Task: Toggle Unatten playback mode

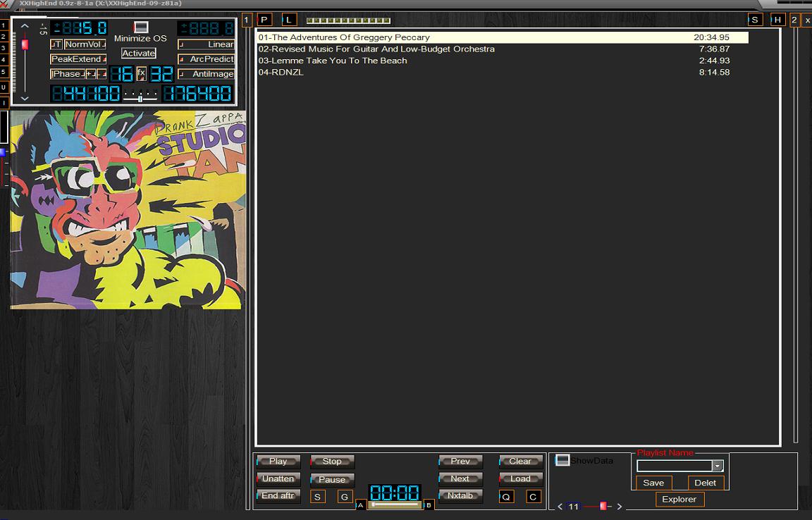Action: tap(278, 478)
